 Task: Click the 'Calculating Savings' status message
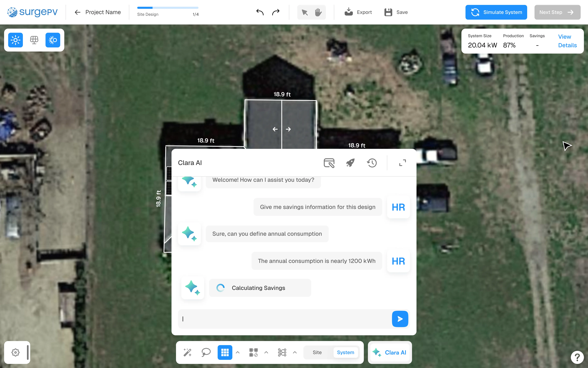coord(260,288)
